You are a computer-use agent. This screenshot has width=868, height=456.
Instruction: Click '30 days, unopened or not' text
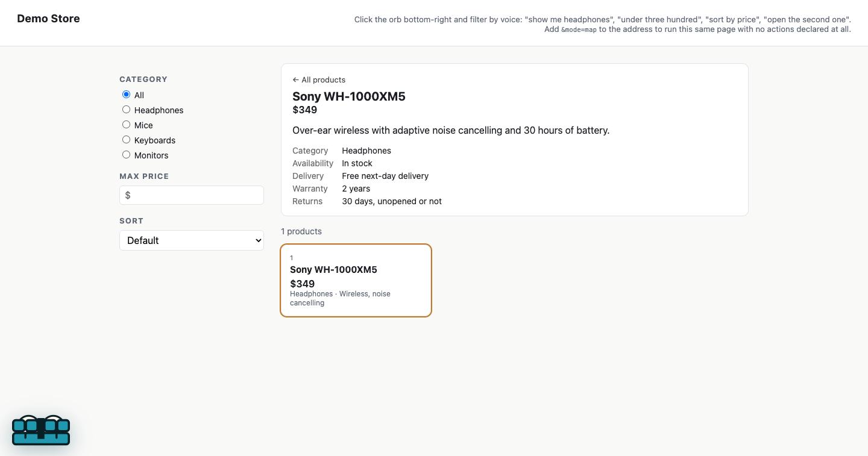pyautogui.click(x=392, y=201)
